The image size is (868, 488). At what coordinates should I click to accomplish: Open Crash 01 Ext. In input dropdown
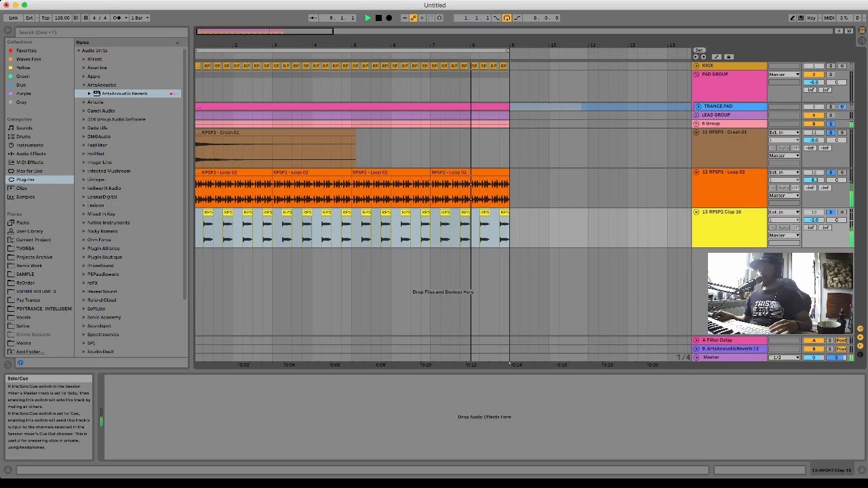[x=784, y=132]
